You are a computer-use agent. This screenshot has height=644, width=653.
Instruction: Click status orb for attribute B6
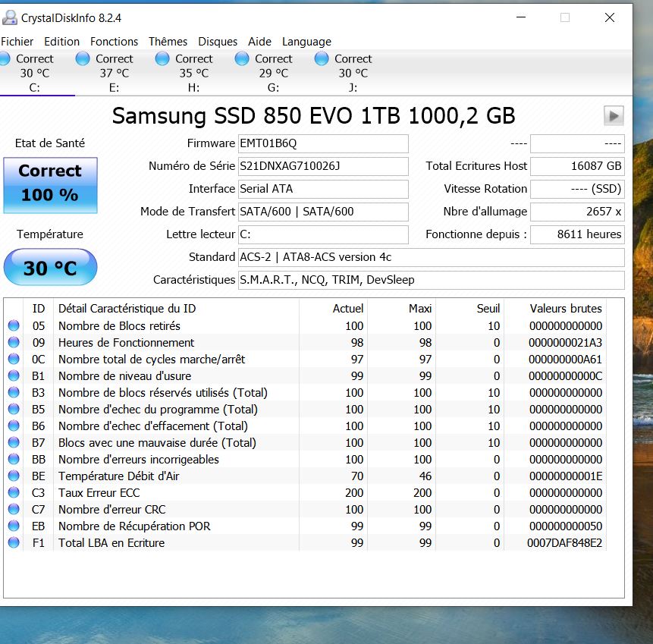coord(14,426)
